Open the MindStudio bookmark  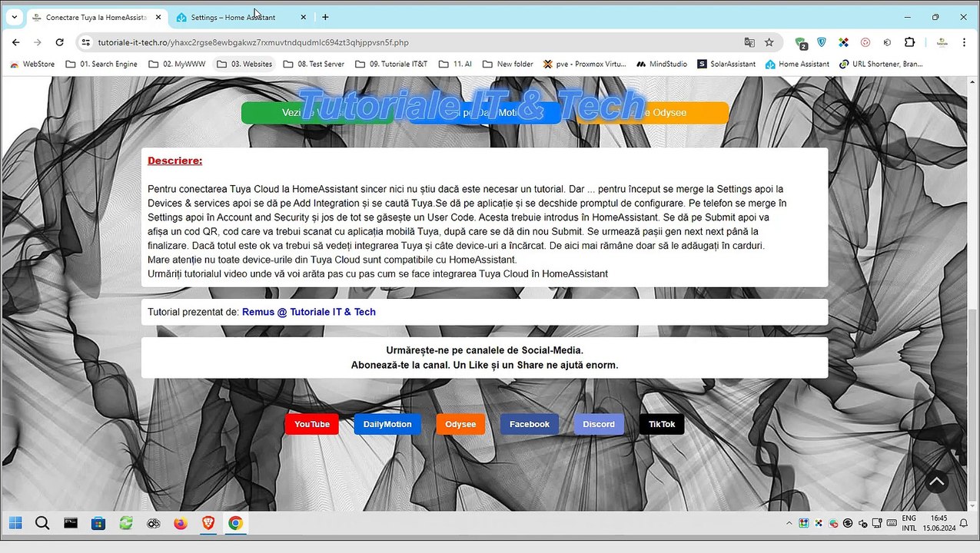coord(662,64)
